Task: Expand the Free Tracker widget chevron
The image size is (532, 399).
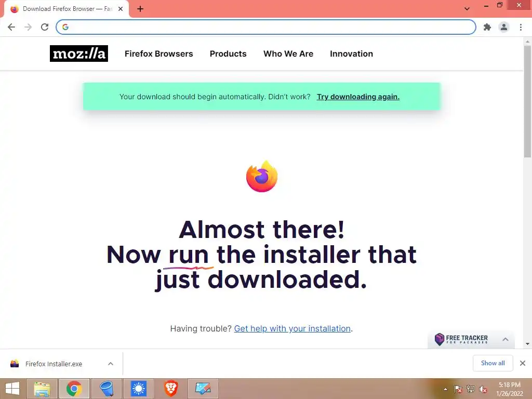Action: coord(505,339)
